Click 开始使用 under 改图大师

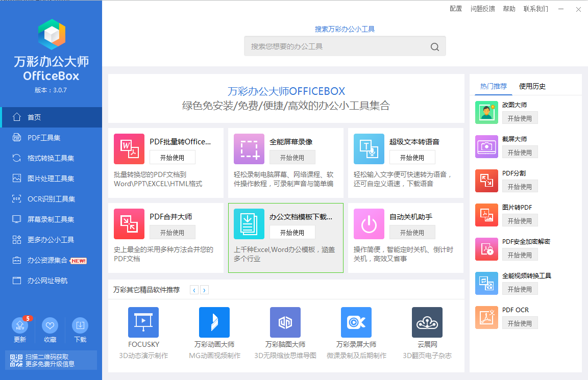(520, 118)
